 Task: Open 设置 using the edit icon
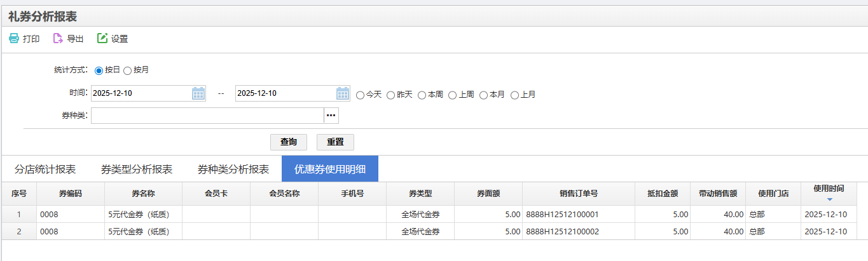pyautogui.click(x=102, y=39)
